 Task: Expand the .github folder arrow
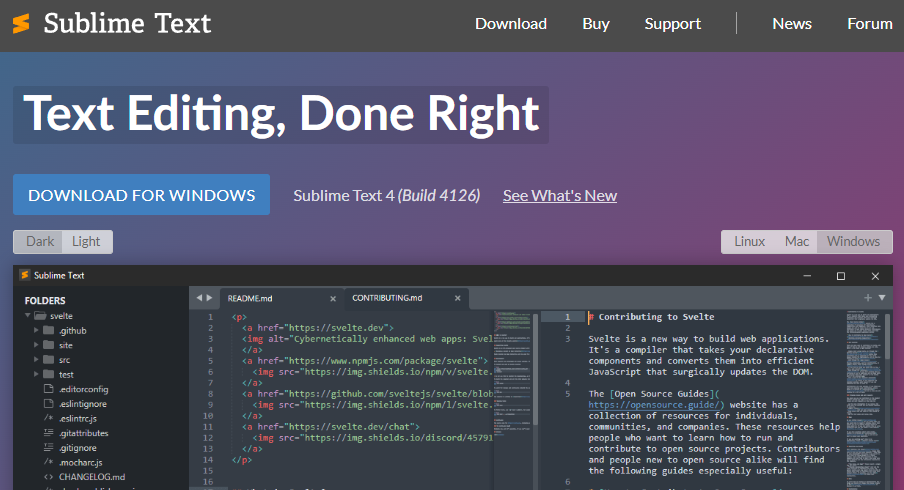point(36,330)
